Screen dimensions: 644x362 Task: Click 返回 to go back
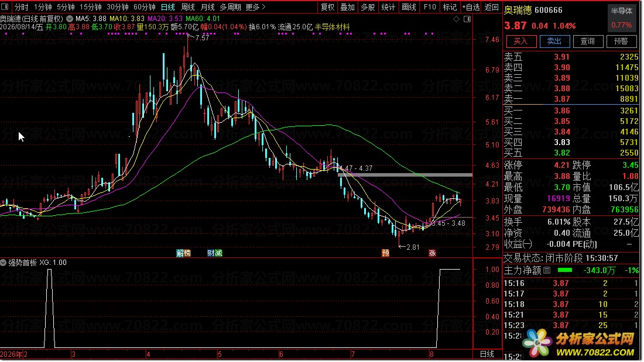pos(492,7)
